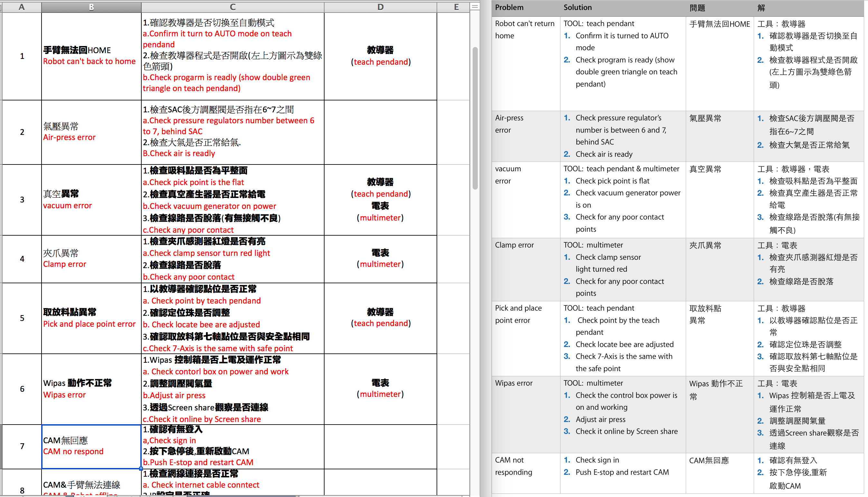
Task: Select the teach pendand cell in row 1
Action: point(380,56)
